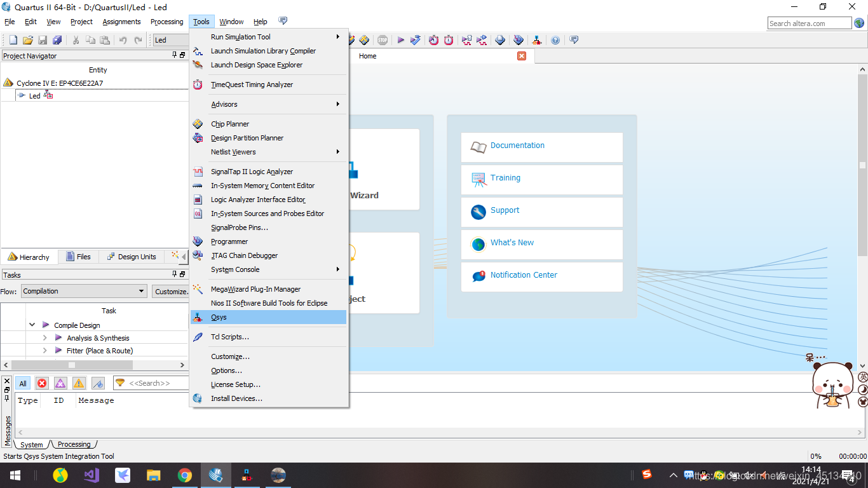Click the Customize button in Tasks panel
This screenshot has width=868, height=488.
170,292
